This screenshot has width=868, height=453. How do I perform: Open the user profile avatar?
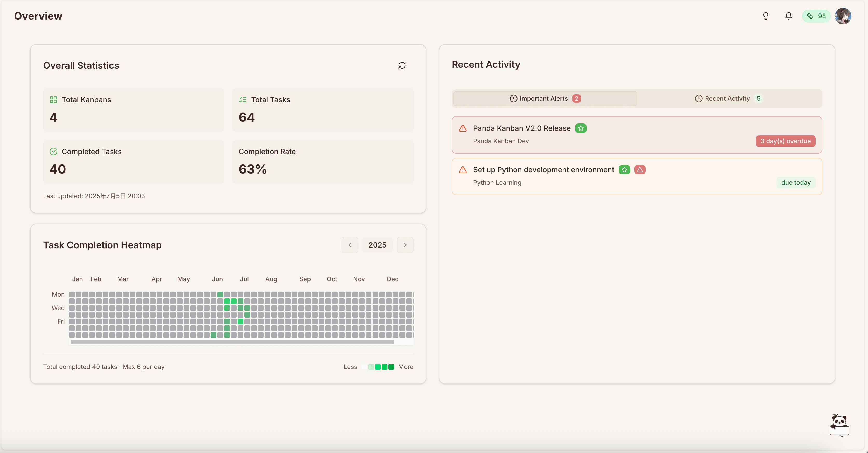843,16
